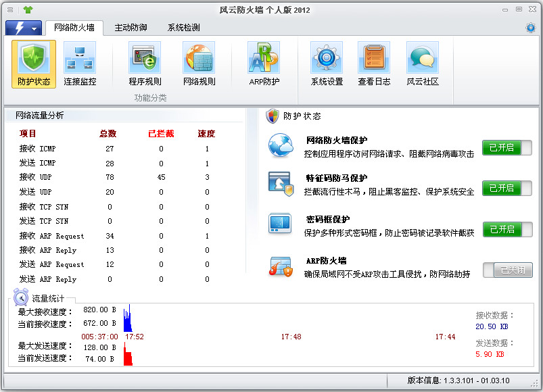Screen dimensions: 543x392
Task: Click the blue receive traffic graph bars
Action: tap(128, 318)
